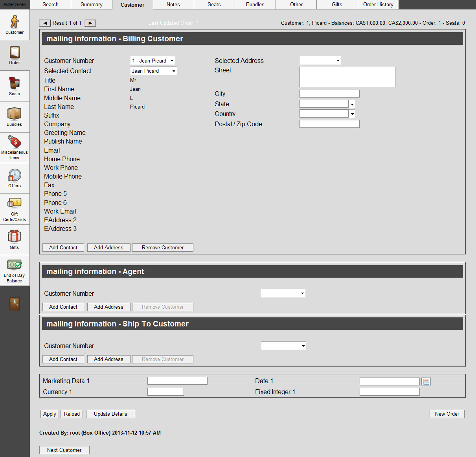Click Add Address in Agent section
The height and width of the screenshot is (457, 476).
(x=108, y=307)
